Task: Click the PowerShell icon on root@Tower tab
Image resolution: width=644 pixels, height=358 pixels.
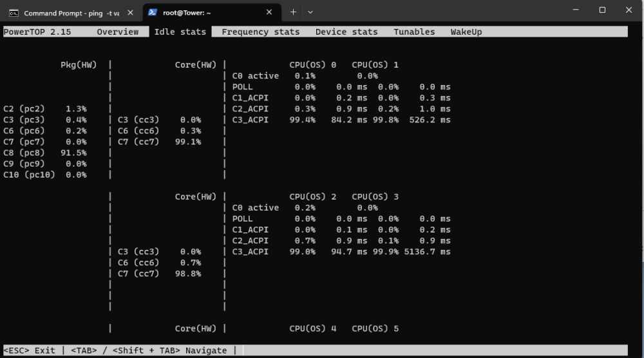Action: coord(153,12)
